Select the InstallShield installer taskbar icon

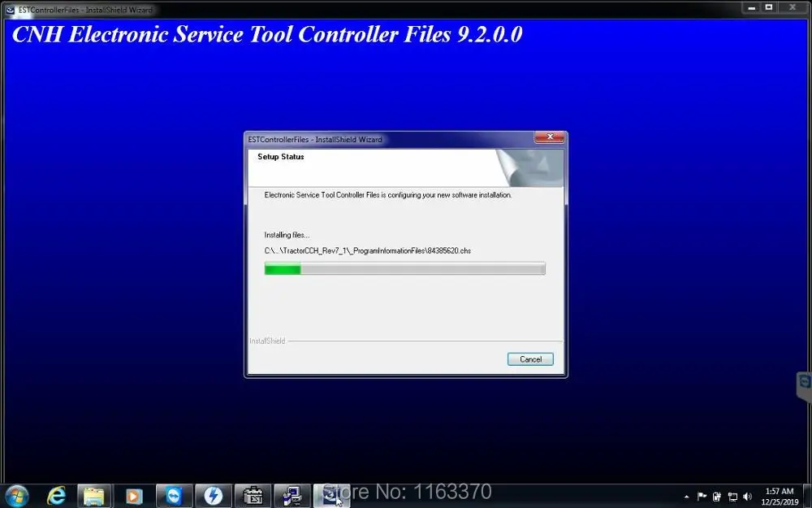[331, 496]
